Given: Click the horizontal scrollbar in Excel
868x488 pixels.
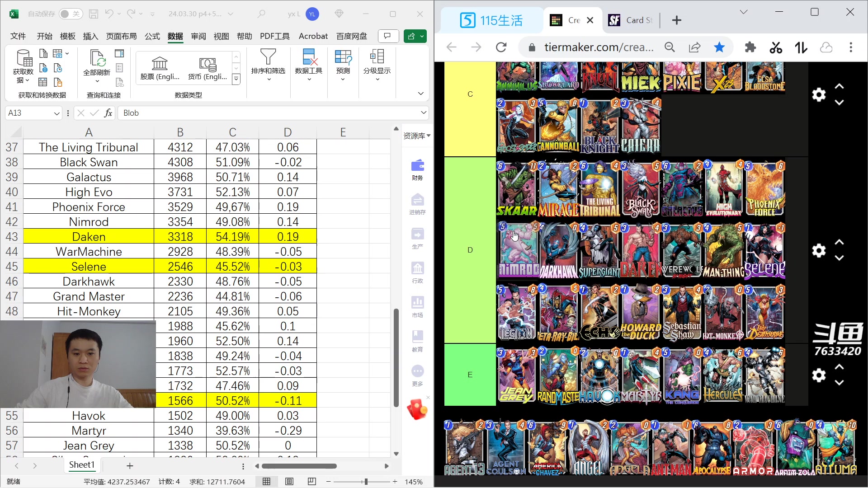Looking at the screenshot, I should click(x=299, y=466).
